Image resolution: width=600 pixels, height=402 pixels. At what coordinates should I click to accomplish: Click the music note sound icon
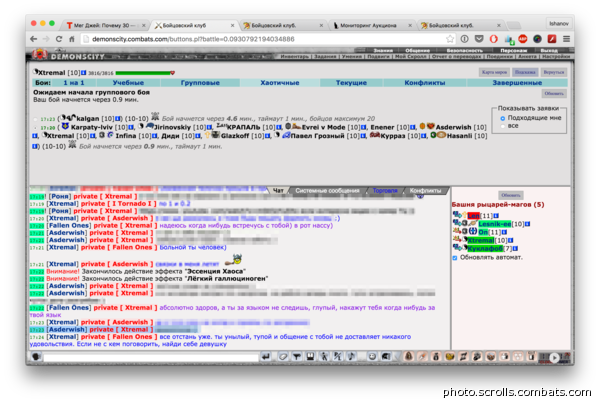coord(351,356)
